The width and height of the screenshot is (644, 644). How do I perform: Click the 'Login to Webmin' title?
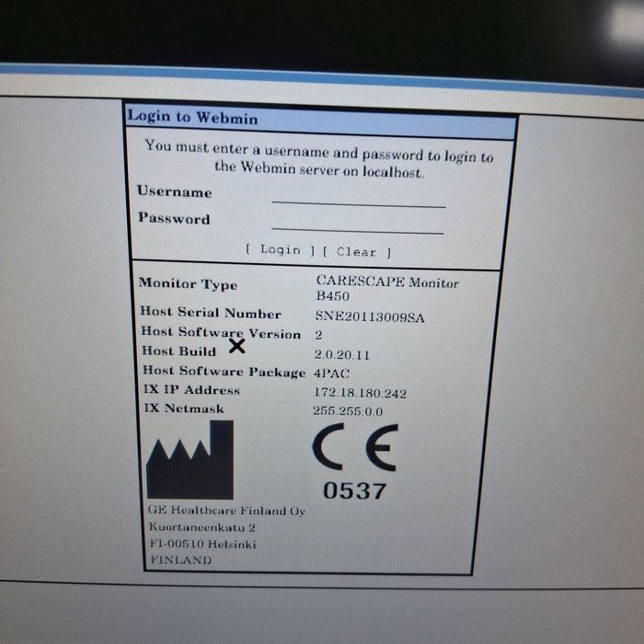192,117
